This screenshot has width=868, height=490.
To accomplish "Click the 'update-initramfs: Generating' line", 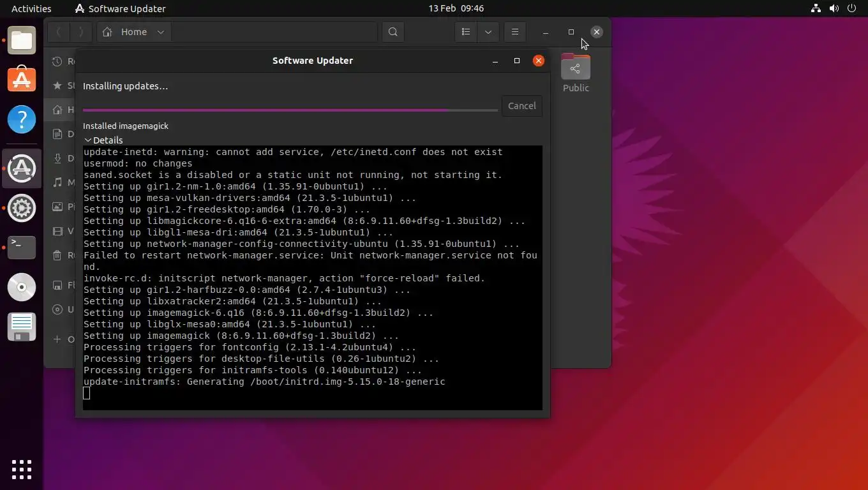I will pyautogui.click(x=264, y=382).
